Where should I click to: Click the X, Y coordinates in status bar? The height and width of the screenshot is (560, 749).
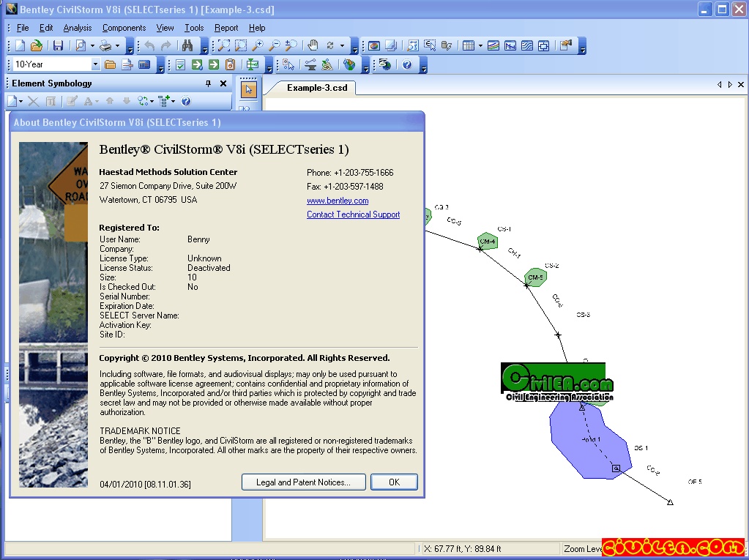[x=462, y=549]
